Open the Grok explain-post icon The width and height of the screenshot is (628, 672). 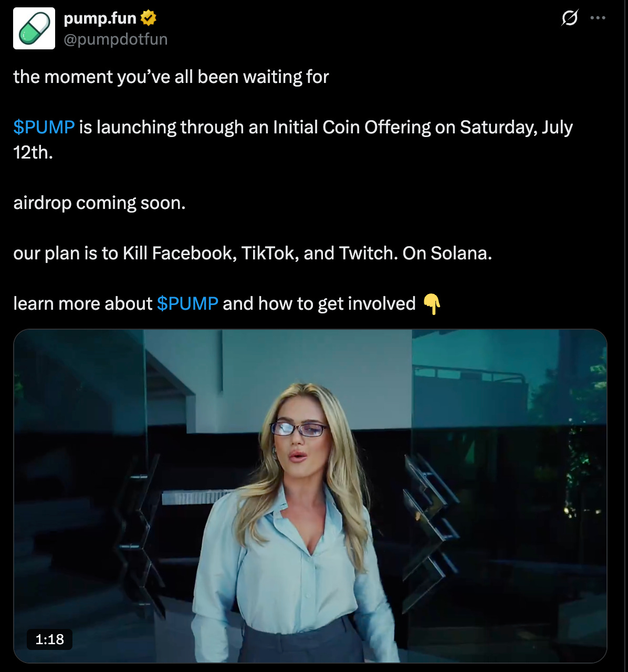[x=569, y=18]
